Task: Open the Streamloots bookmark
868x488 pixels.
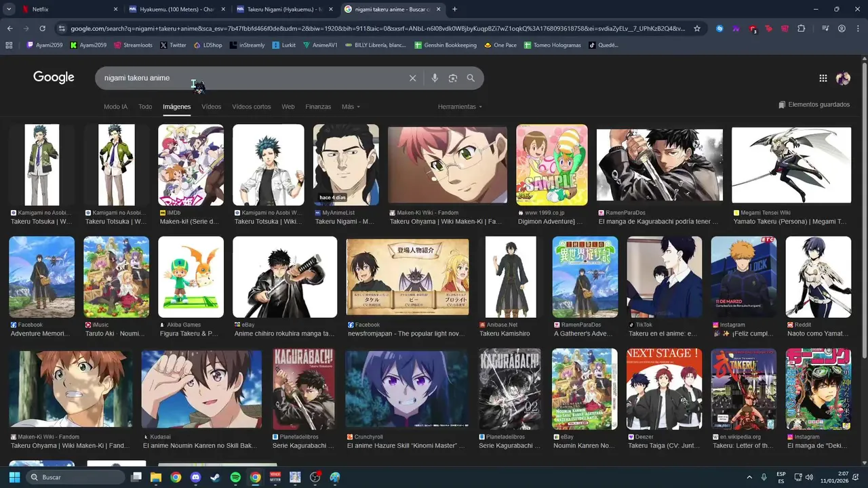Action: (133, 45)
